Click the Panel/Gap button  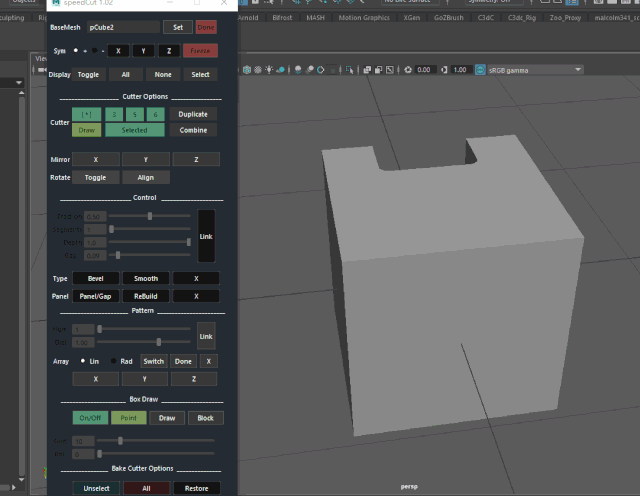tap(94, 296)
